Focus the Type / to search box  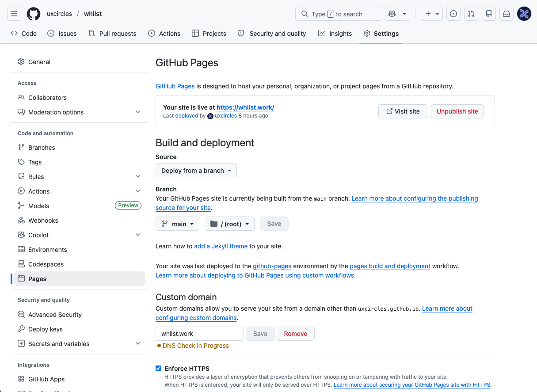[x=339, y=14]
